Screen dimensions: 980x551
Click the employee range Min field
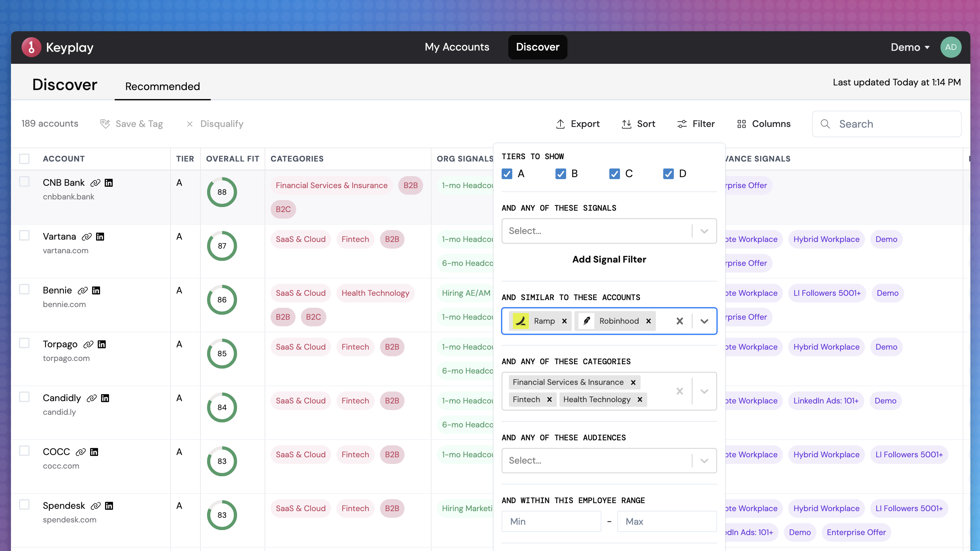[551, 521]
